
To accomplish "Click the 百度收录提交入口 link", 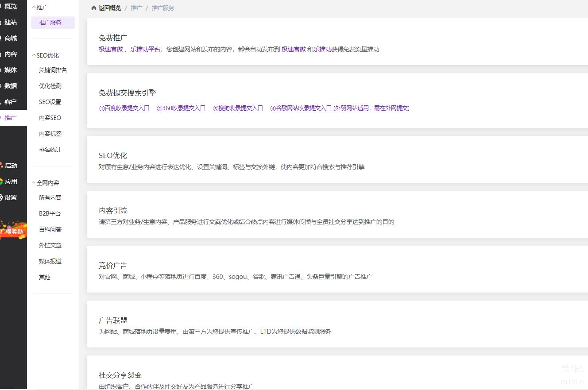I will point(124,108).
